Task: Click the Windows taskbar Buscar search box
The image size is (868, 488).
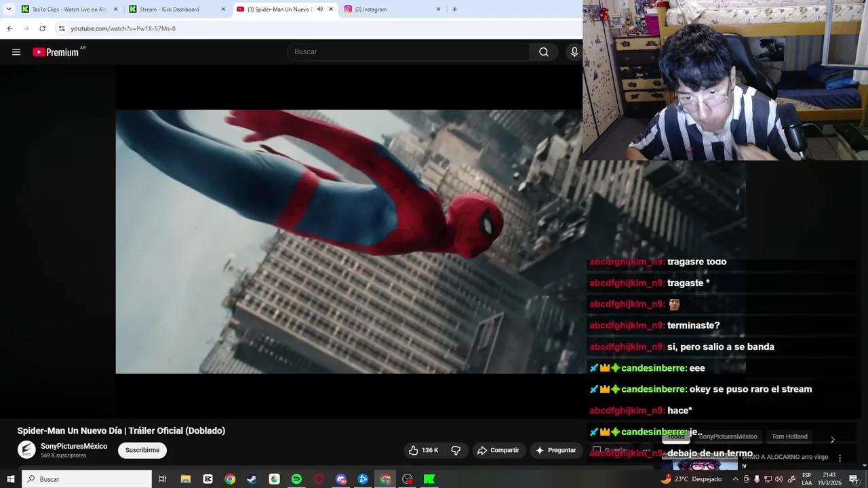Action: point(87,479)
